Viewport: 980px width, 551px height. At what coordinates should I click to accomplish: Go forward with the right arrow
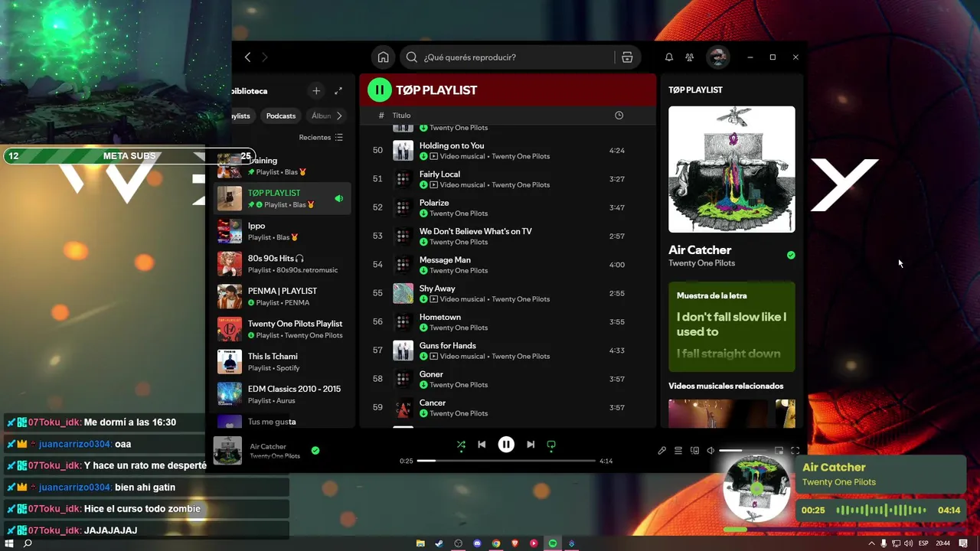coord(265,57)
